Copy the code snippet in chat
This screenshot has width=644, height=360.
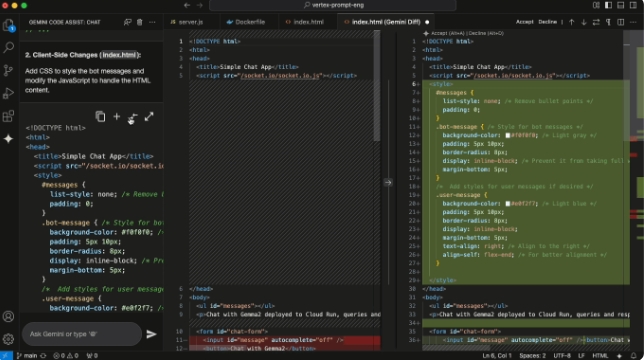tap(100, 117)
